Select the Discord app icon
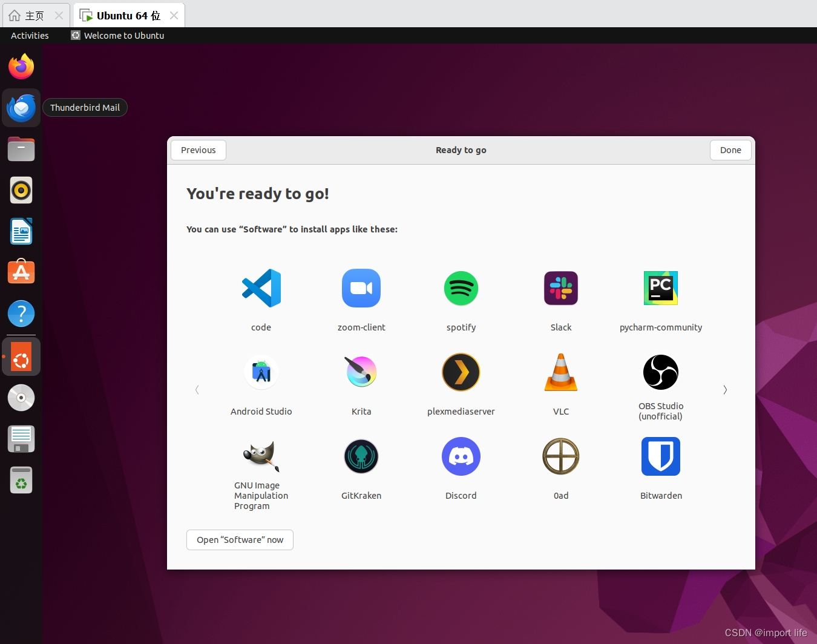 tap(461, 456)
